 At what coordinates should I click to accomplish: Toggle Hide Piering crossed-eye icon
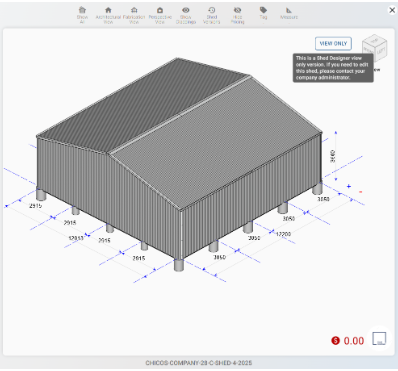pos(237,15)
